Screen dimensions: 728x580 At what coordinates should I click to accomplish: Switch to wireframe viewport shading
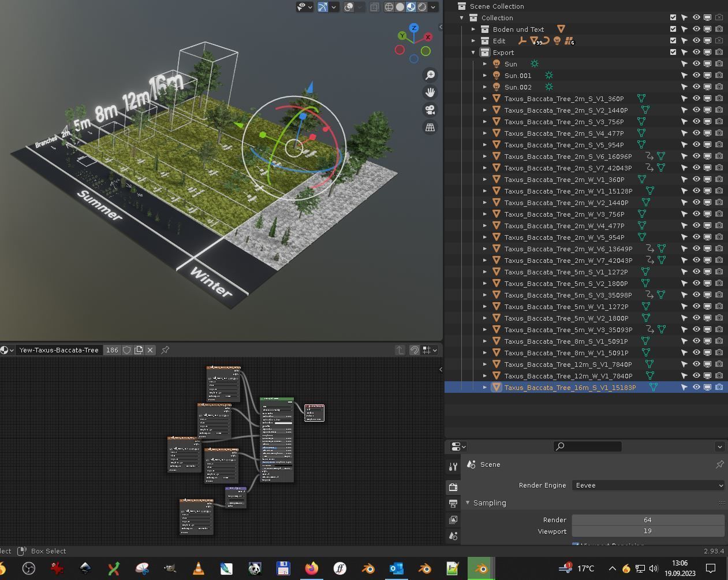(389, 7)
